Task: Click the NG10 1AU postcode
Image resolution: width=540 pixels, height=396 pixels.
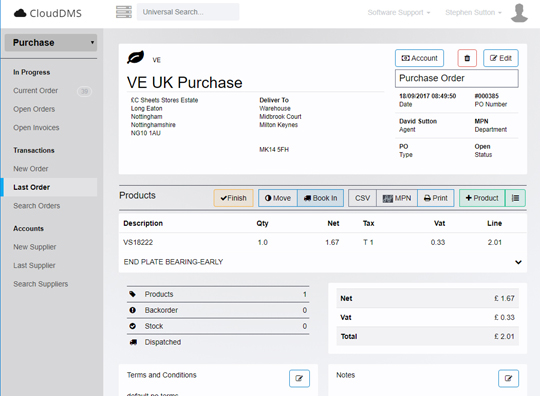Action: point(146,133)
